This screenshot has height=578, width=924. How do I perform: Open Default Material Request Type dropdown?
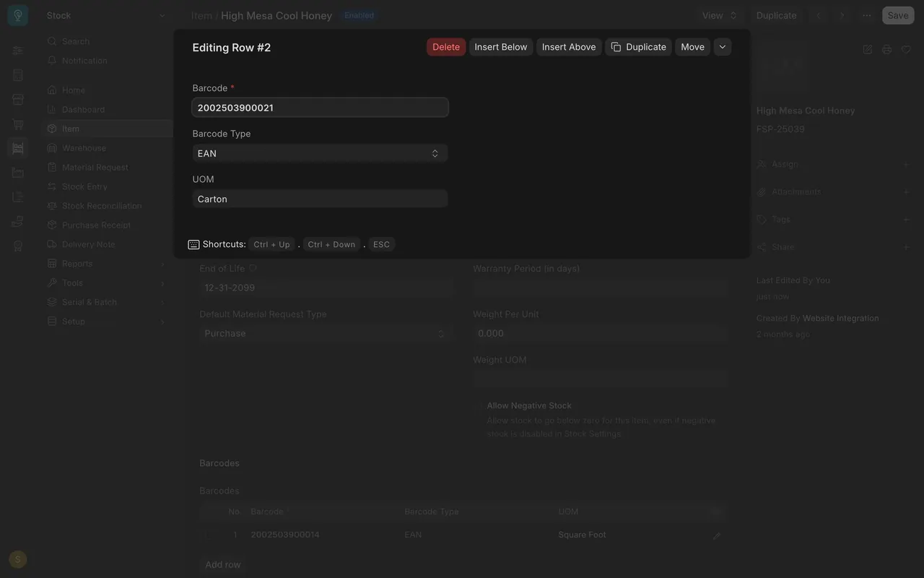326,333
